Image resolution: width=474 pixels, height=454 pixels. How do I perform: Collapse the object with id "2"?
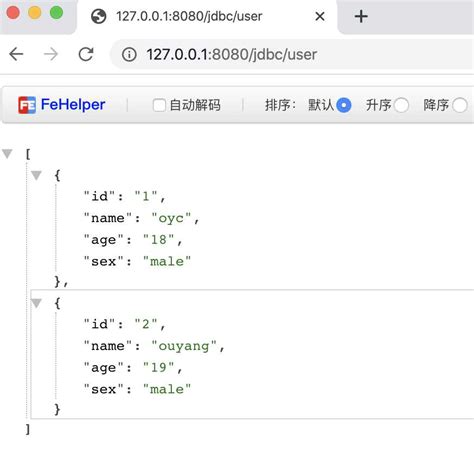36,303
